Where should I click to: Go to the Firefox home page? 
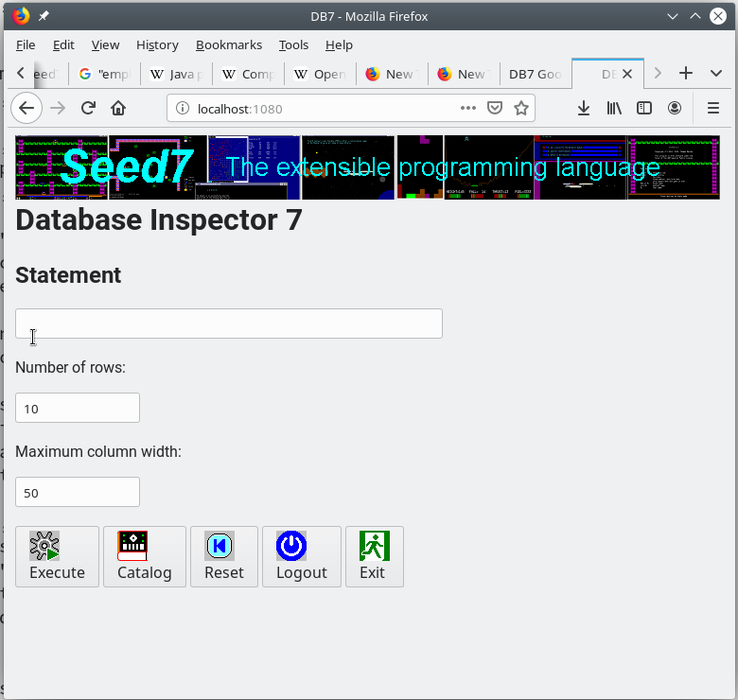click(x=118, y=108)
